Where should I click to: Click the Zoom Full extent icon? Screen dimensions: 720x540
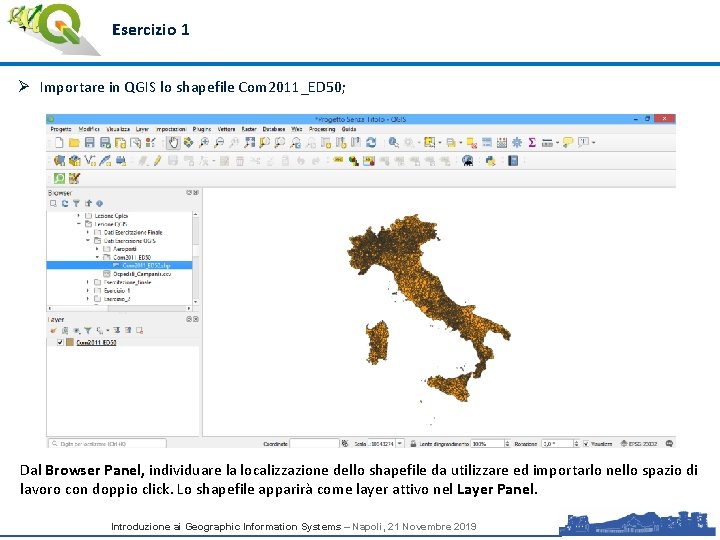point(249,143)
